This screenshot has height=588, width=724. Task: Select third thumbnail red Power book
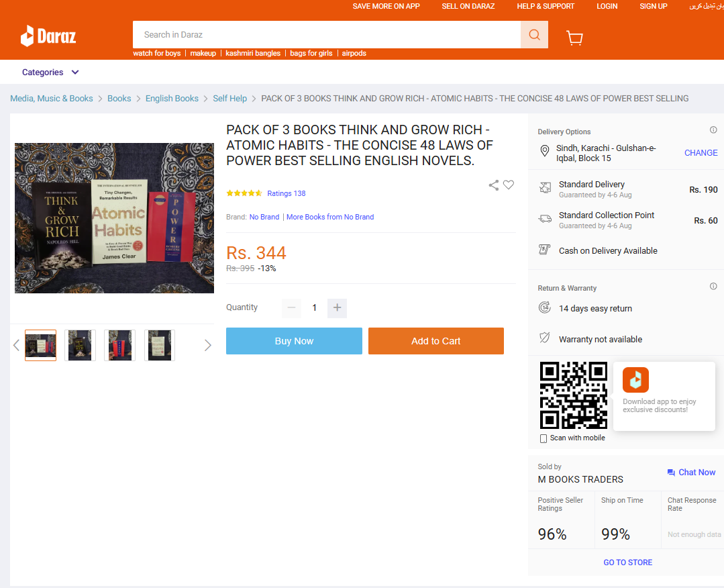click(119, 345)
